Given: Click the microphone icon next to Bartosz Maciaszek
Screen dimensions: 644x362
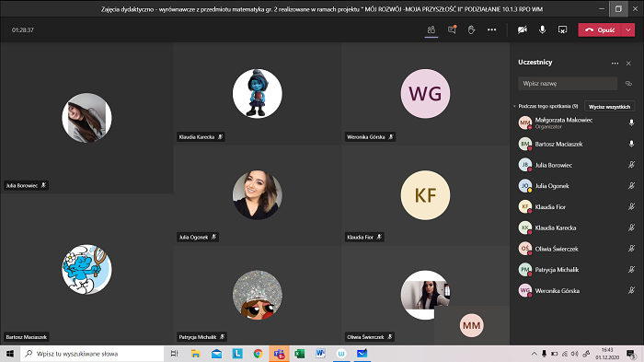Looking at the screenshot, I should [631, 144].
